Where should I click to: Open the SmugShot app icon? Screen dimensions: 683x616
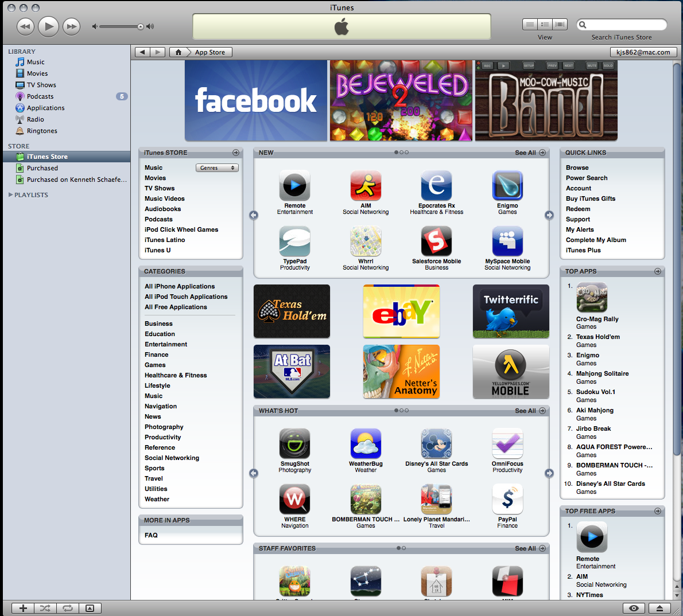[x=295, y=443]
